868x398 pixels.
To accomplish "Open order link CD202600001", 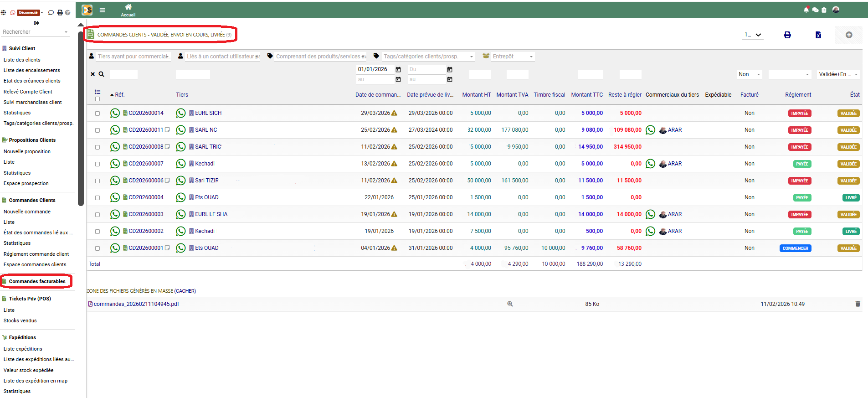I will 146,248.
